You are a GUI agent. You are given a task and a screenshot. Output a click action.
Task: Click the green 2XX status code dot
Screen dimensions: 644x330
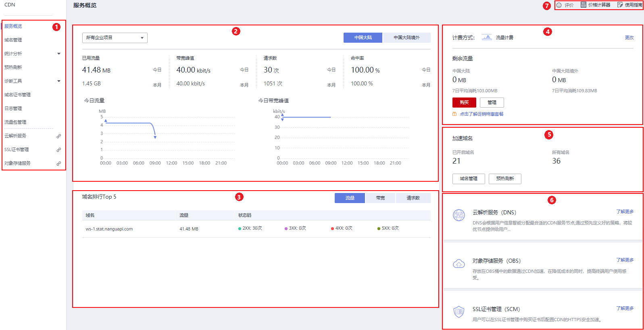coord(240,228)
